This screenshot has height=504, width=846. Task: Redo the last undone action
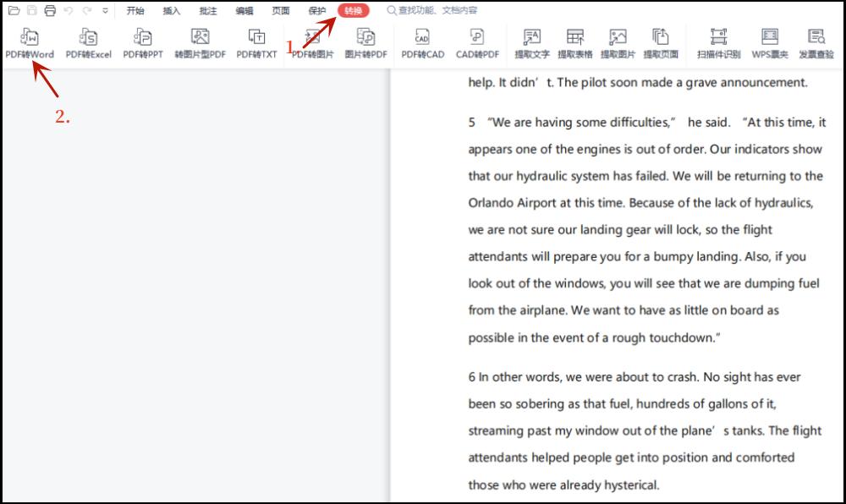pos(87,10)
